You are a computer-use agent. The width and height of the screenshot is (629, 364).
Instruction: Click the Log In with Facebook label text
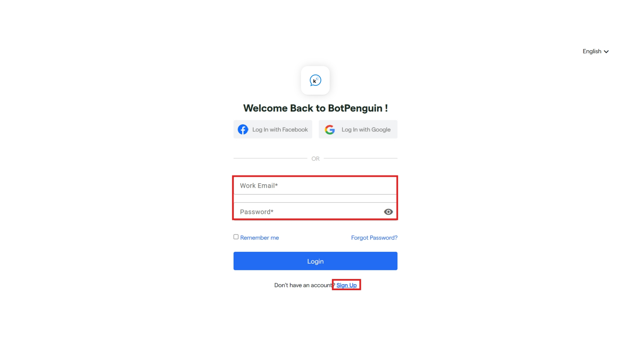tap(280, 129)
